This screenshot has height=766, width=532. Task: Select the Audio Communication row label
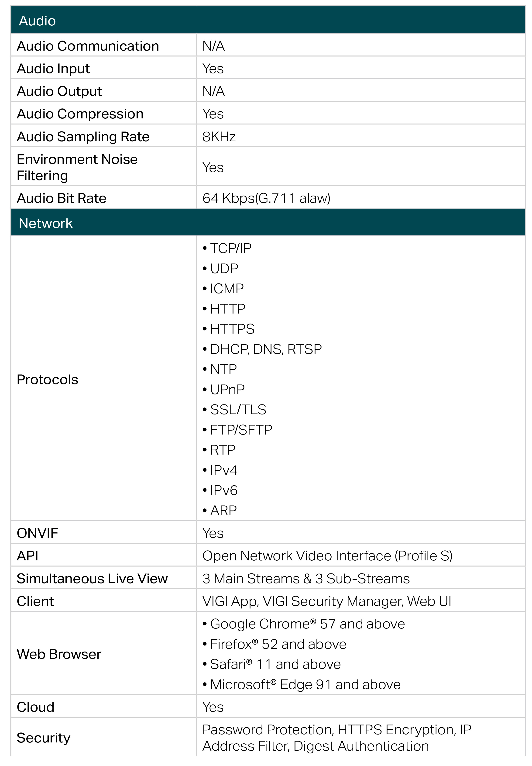coord(88,46)
